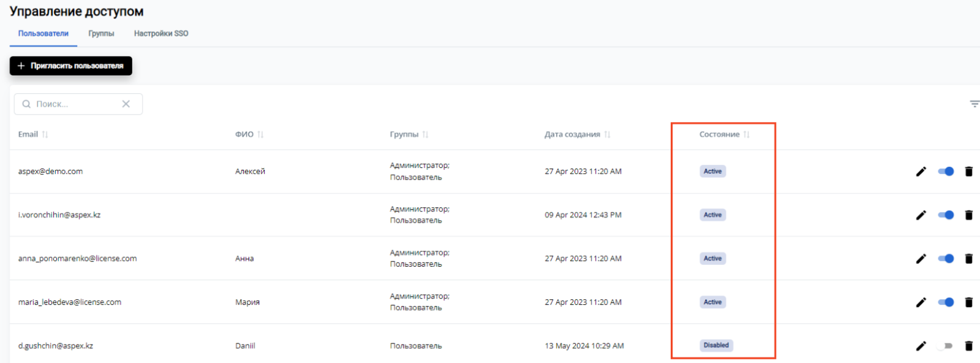Click the Группы column header
Image resolution: width=980 pixels, height=363 pixels.
[x=404, y=134]
